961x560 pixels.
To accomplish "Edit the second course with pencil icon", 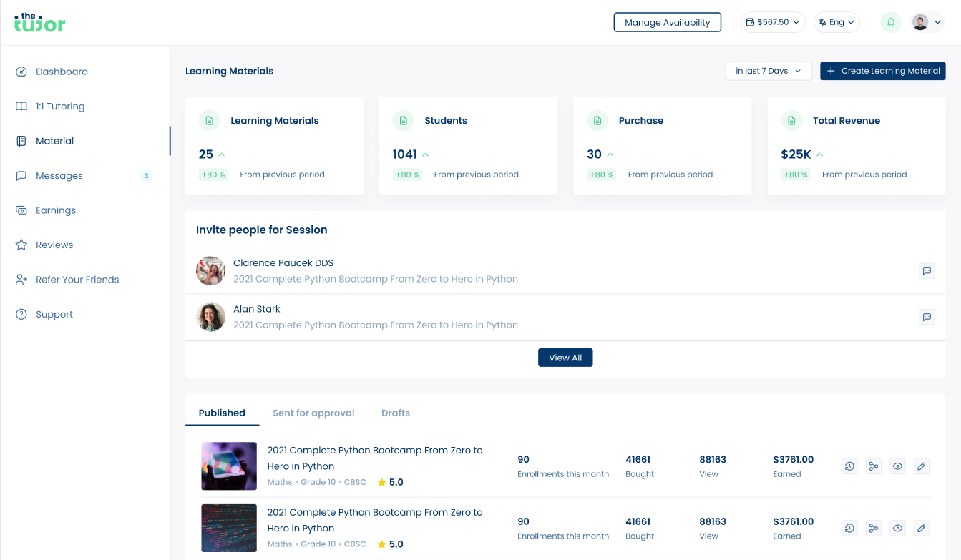I will 922,529.
